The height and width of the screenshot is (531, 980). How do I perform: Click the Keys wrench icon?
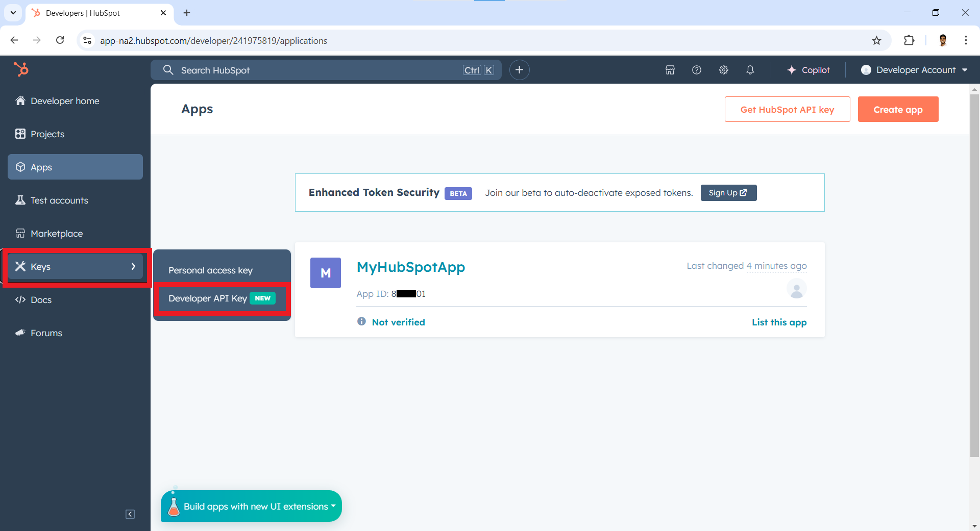[20, 266]
